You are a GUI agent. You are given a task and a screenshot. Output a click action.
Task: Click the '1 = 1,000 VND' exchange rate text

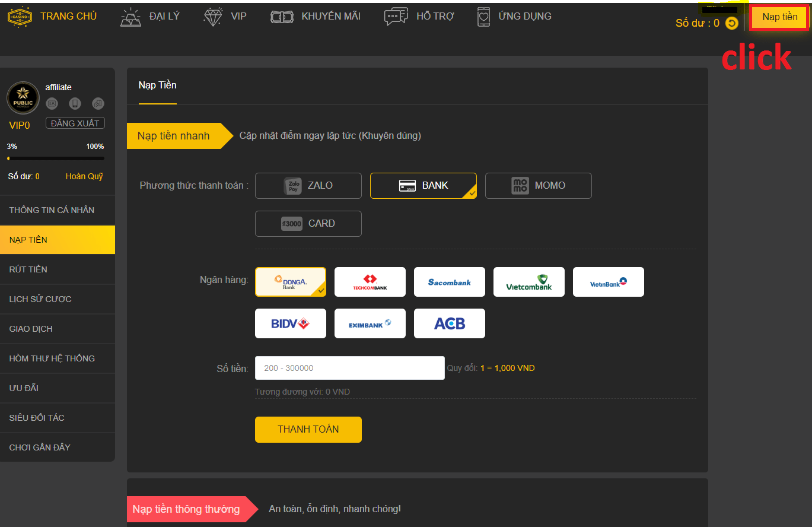point(508,368)
